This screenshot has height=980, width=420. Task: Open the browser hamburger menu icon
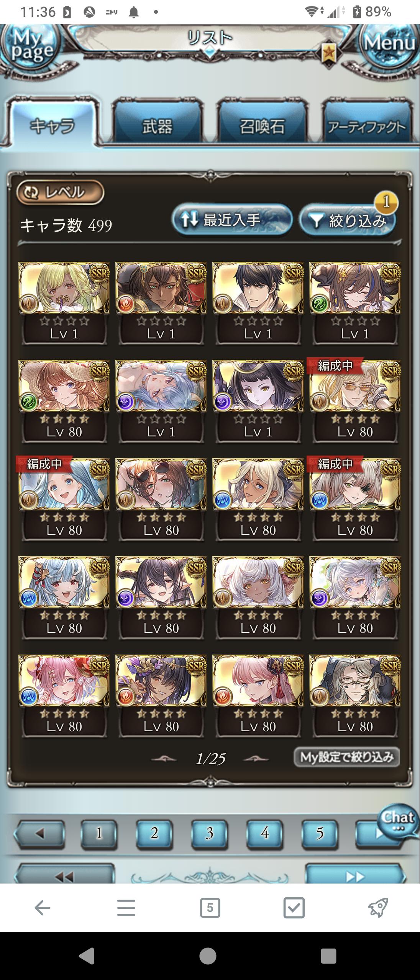click(126, 907)
